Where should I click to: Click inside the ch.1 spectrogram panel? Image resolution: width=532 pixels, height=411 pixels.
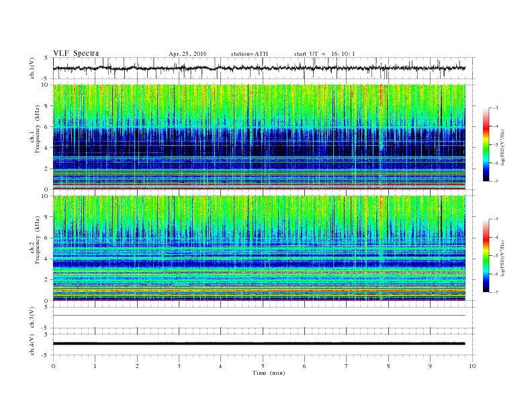pyautogui.click(x=259, y=137)
